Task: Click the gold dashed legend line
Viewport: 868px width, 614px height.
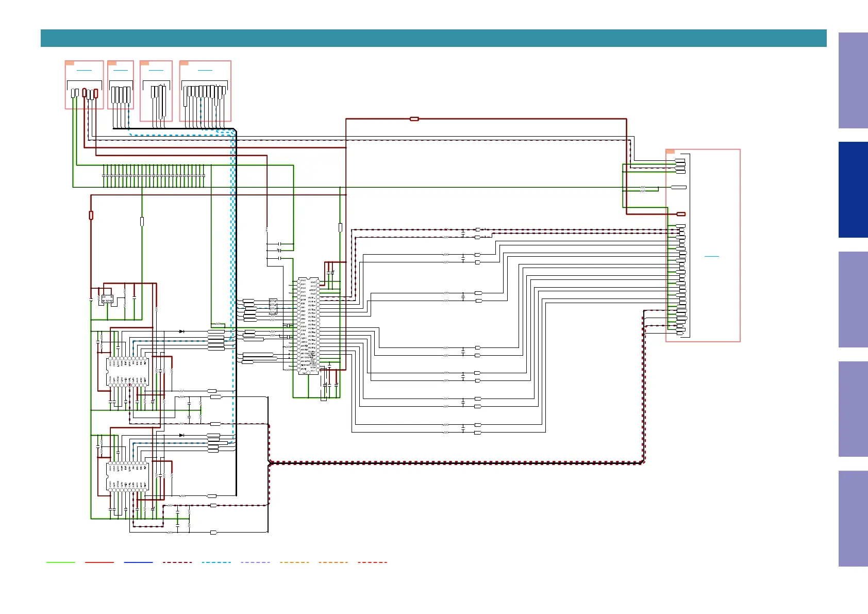Action: [x=294, y=562]
